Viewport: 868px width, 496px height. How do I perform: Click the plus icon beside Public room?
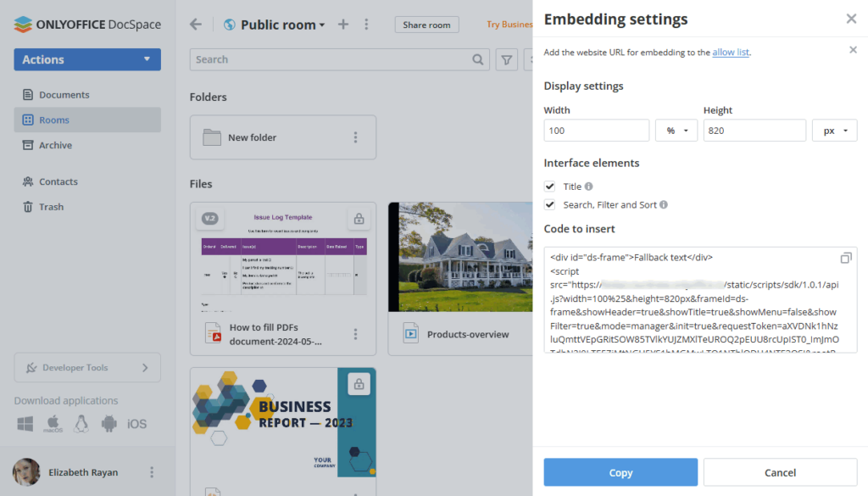click(343, 25)
